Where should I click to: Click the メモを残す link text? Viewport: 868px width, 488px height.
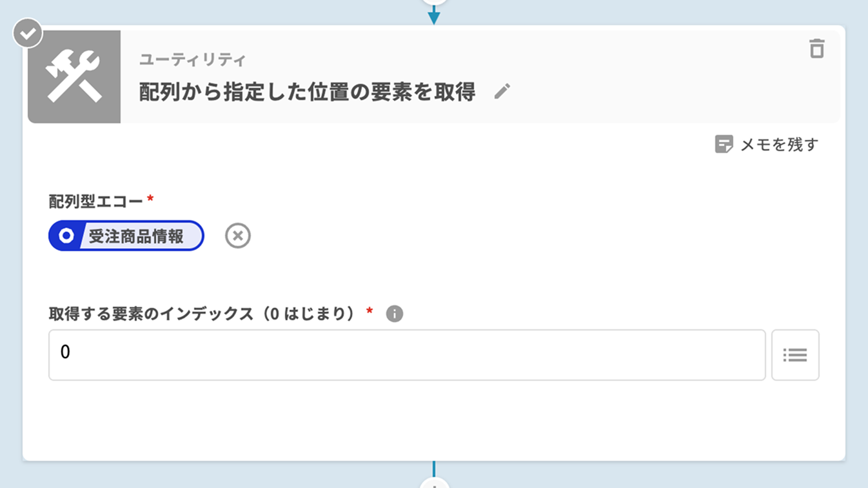tap(779, 145)
